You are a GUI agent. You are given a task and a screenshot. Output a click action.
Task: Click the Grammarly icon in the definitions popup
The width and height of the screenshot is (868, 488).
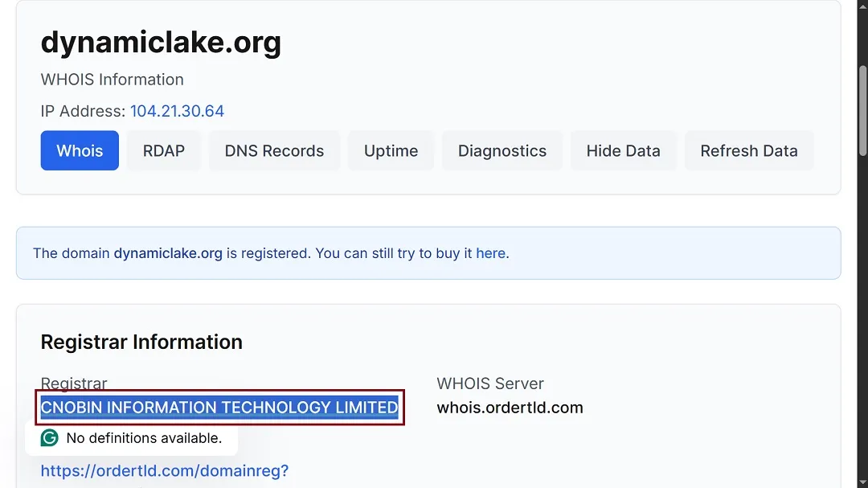pyautogui.click(x=49, y=437)
